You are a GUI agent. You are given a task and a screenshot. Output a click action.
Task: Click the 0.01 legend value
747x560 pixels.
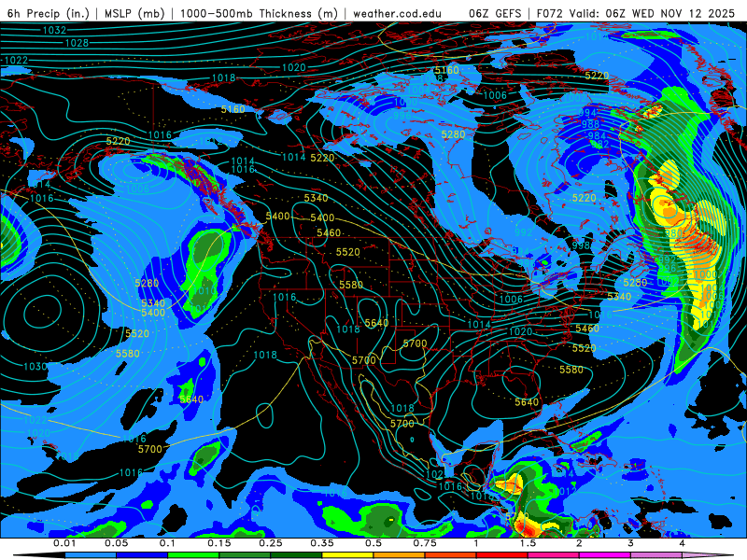coord(64,543)
